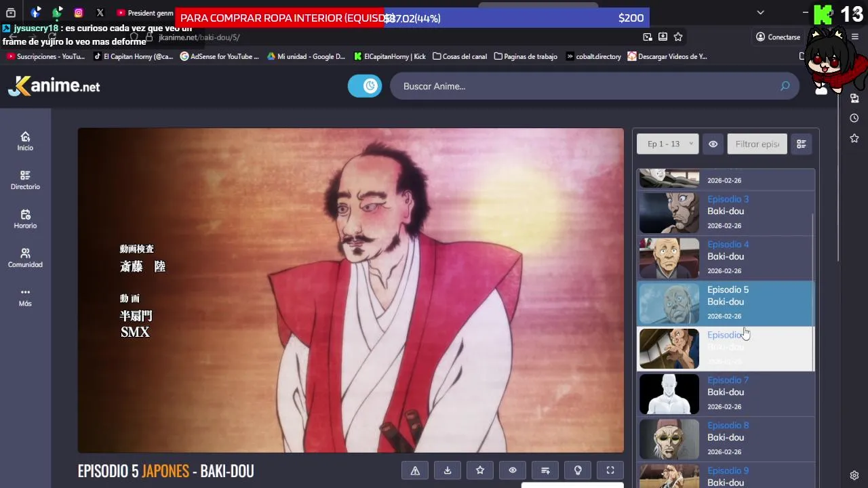
Task: Open the tab list chevron dropdown
Action: [x=760, y=12]
